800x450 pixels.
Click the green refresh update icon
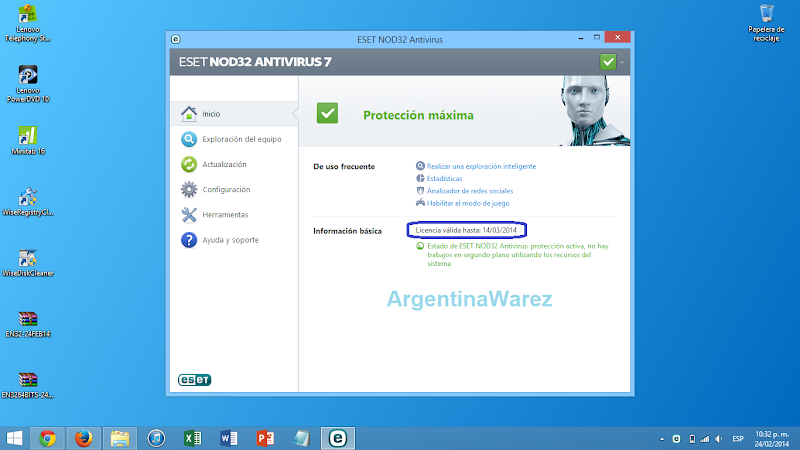click(189, 164)
